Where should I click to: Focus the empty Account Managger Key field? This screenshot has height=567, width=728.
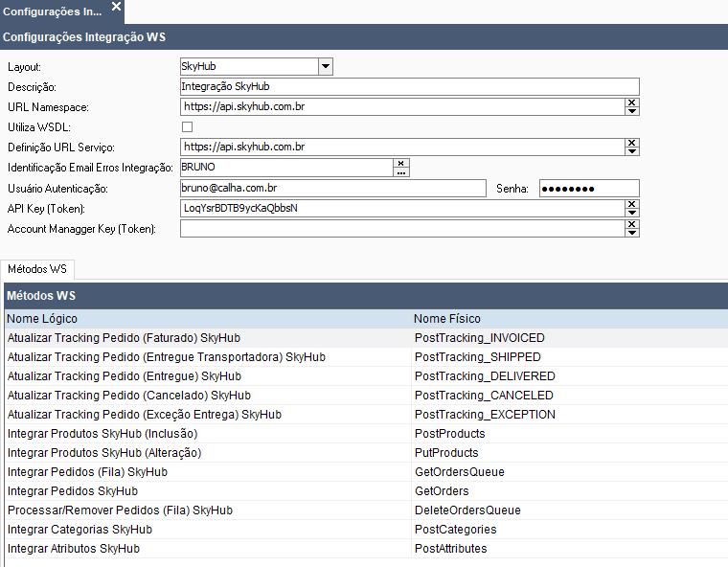[402, 229]
